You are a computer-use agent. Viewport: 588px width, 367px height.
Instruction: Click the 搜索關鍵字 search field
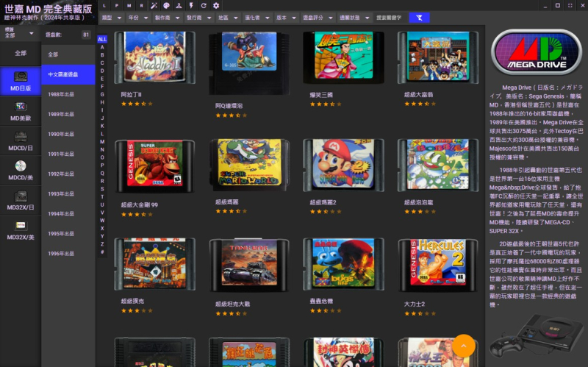click(x=390, y=18)
